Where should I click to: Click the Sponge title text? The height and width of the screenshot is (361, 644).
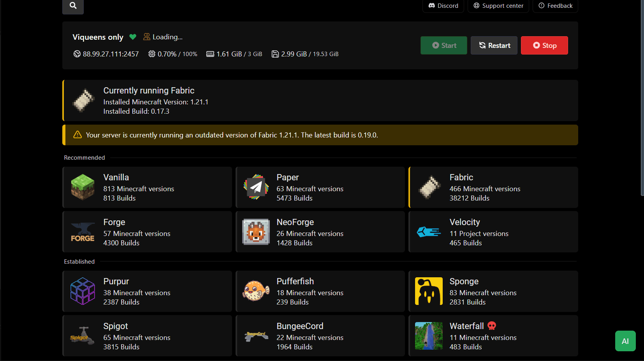coord(464,281)
